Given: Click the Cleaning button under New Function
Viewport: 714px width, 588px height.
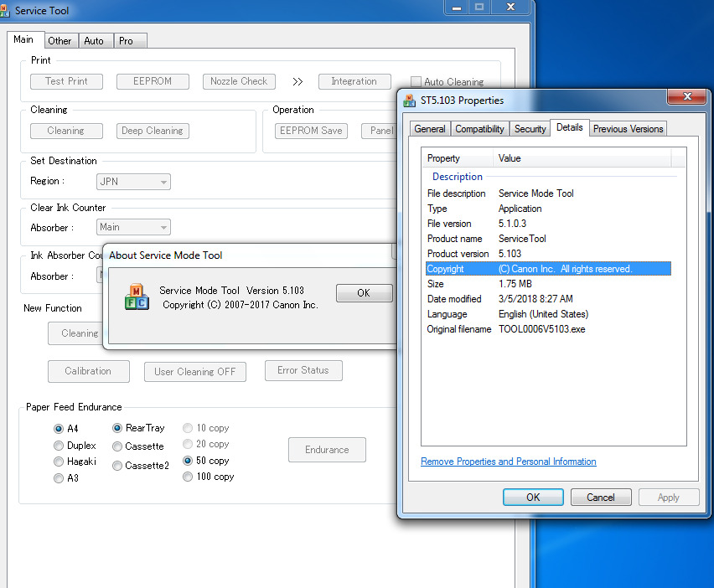Looking at the screenshot, I should pyautogui.click(x=75, y=333).
